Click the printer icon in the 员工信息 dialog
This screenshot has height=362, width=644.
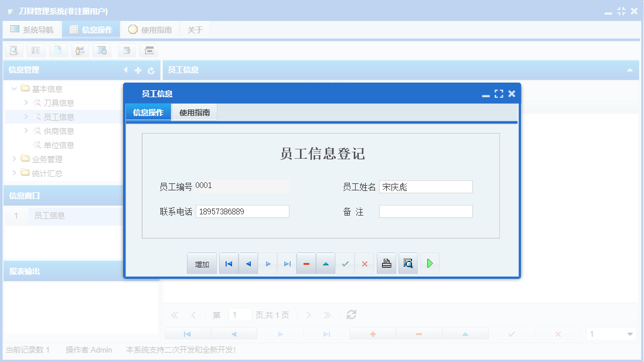click(386, 263)
